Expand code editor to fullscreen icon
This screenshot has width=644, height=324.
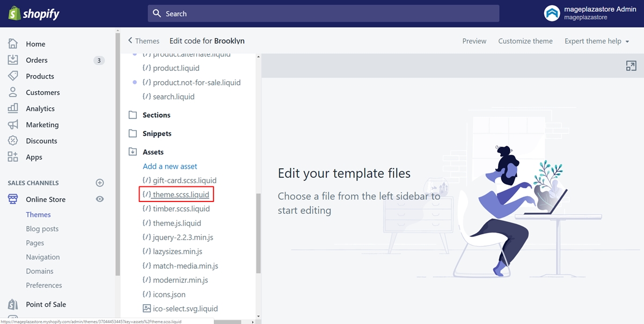[631, 66]
